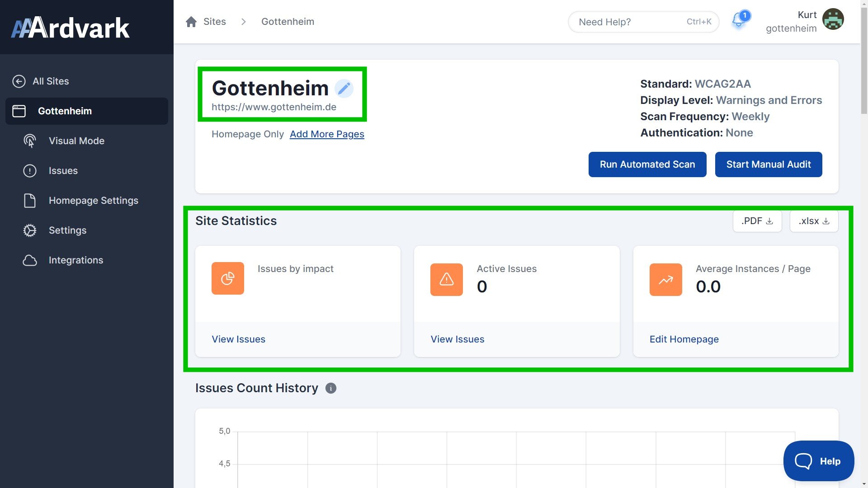This screenshot has width=868, height=488.
Task: Open Integrations from sidebar
Action: click(75, 260)
